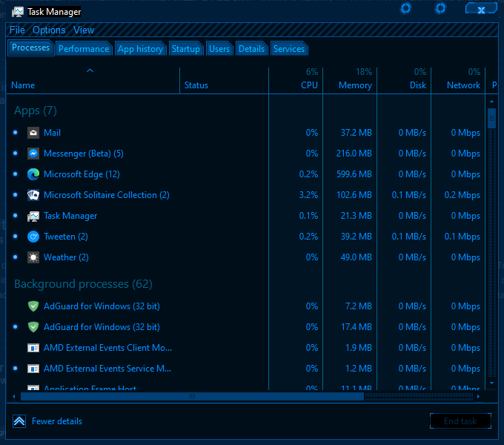Click the vertical scrollbar down arrow
Viewport: 504px width, 445px height.
point(491,383)
